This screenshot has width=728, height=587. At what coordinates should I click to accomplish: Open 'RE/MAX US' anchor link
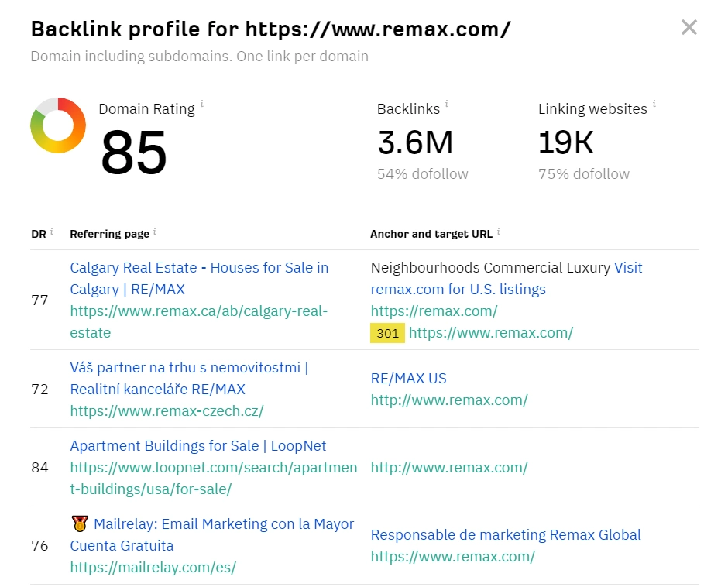click(x=409, y=378)
